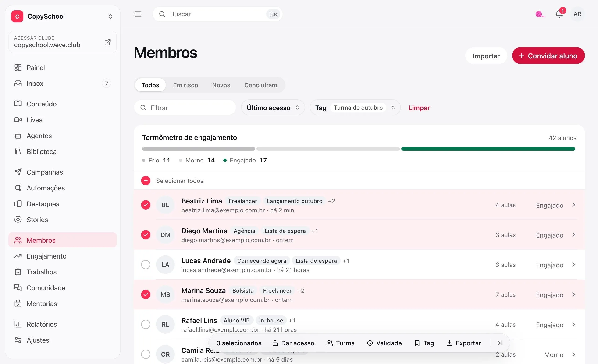Click the Importar button
The width and height of the screenshot is (598, 364).
[x=486, y=56]
